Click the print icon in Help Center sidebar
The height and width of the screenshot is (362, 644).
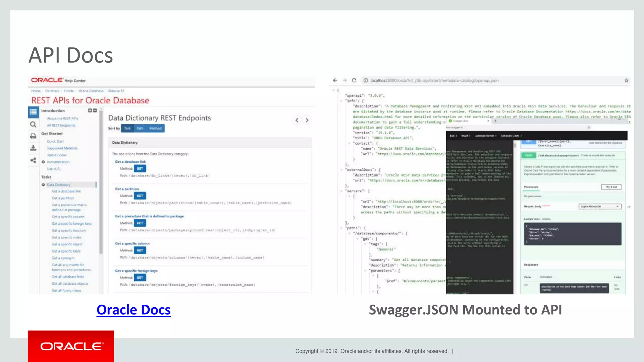33,136
